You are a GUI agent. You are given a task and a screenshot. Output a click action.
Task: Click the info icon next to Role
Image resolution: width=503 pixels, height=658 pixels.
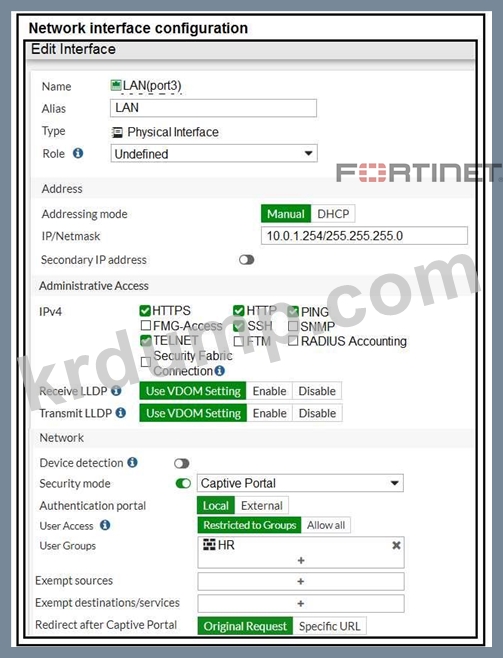point(78,153)
